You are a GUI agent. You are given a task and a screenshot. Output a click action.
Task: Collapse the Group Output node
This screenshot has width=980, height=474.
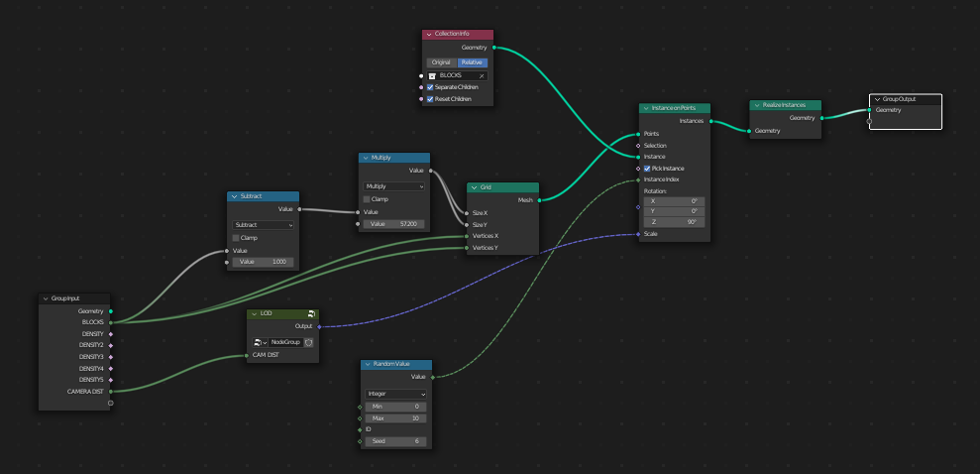877,99
